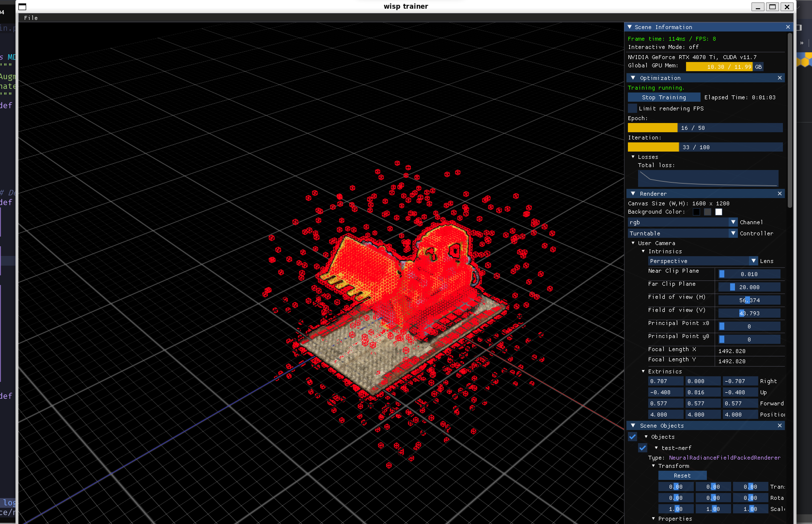Open the File menu

(x=31, y=18)
